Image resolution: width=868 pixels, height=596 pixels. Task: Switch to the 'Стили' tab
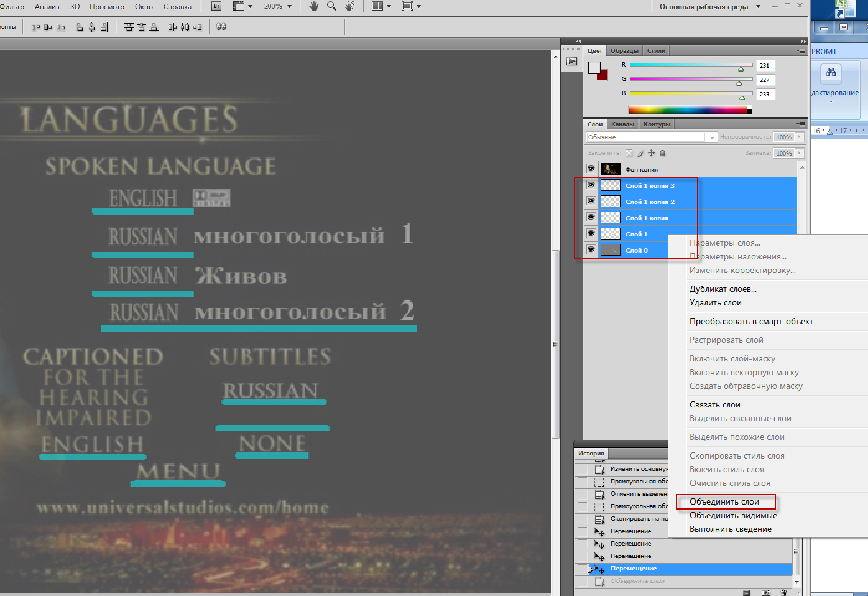656,51
